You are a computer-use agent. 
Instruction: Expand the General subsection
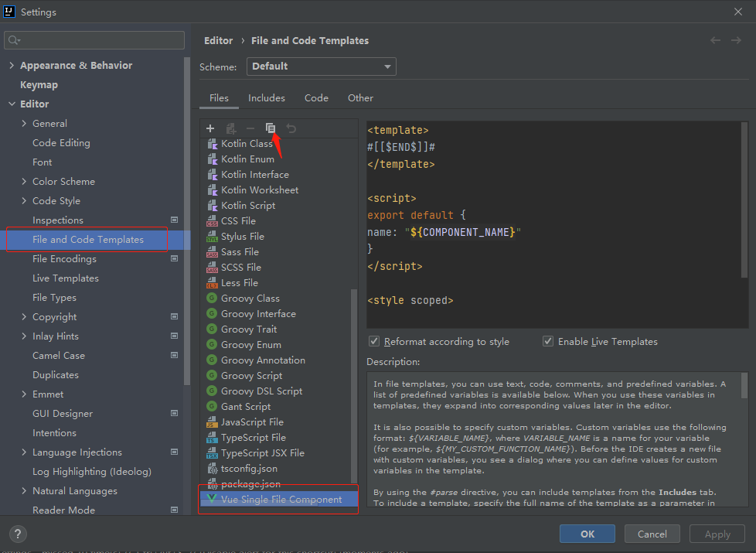24,124
